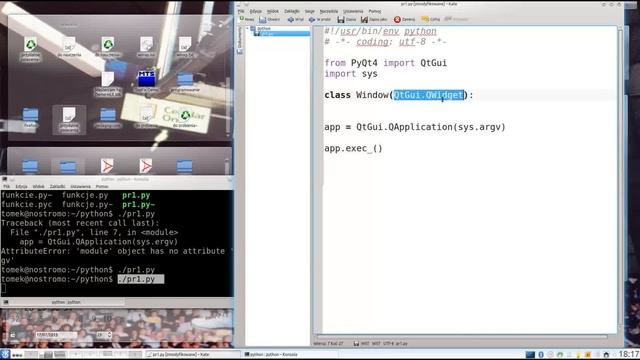Screen dimensions: 640x360
Task: Collapse the python folder in the documents tree
Action: [x=247, y=28]
